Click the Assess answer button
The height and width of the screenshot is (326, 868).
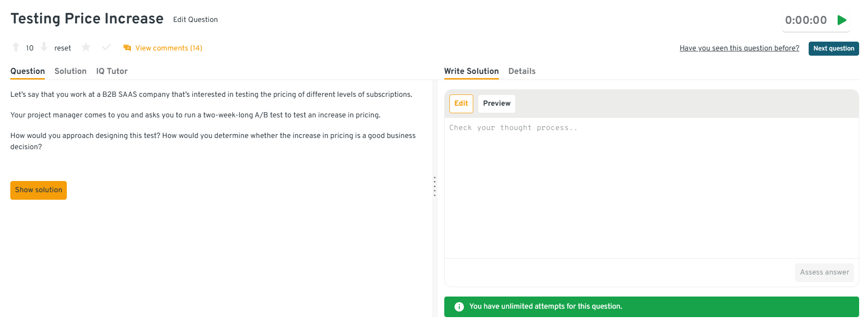(x=824, y=272)
